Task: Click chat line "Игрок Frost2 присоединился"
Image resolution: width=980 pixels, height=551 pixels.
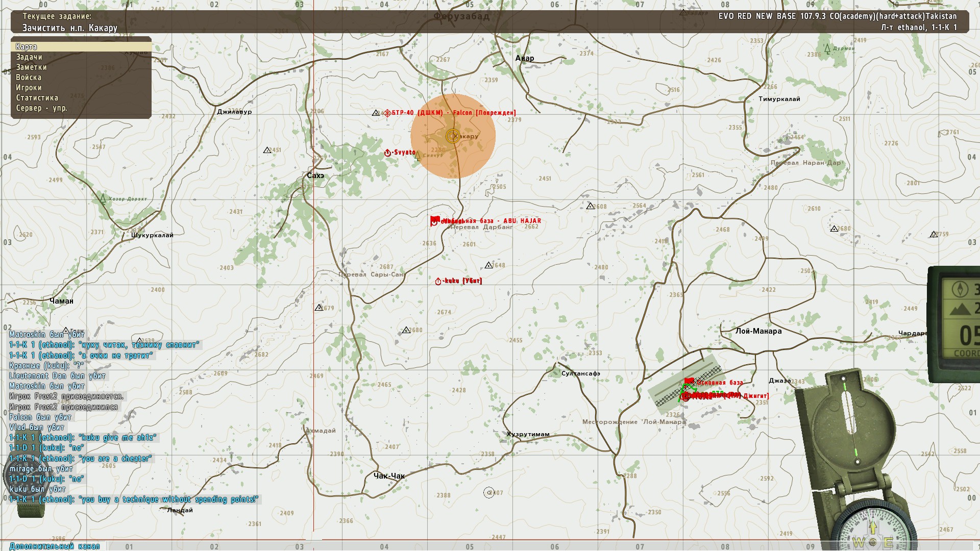Action: (63, 407)
